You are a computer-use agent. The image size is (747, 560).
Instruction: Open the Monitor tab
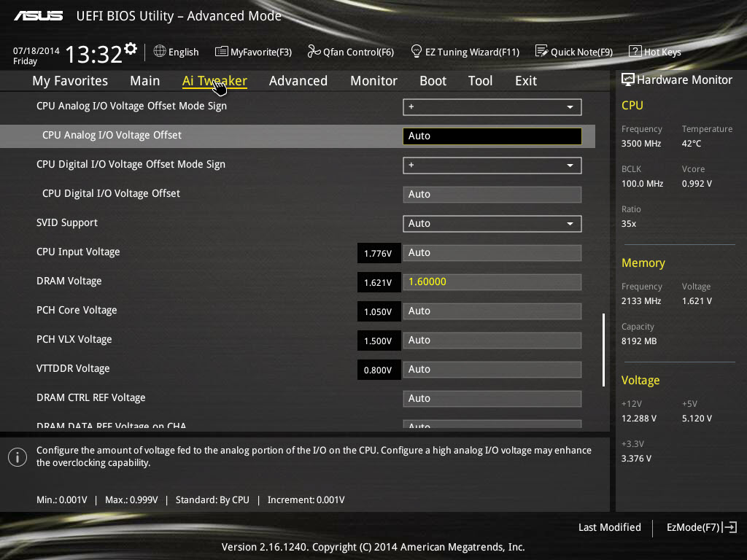pos(374,81)
